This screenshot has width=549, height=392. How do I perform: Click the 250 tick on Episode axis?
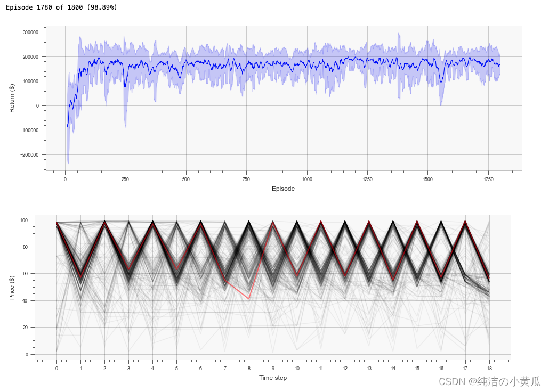[x=125, y=179]
